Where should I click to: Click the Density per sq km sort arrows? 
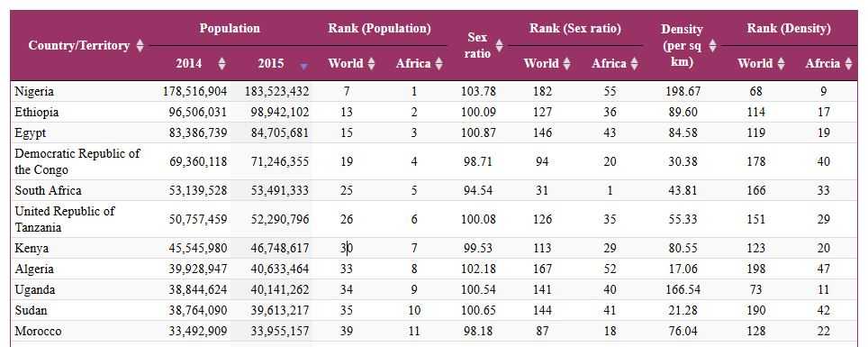[712, 45]
